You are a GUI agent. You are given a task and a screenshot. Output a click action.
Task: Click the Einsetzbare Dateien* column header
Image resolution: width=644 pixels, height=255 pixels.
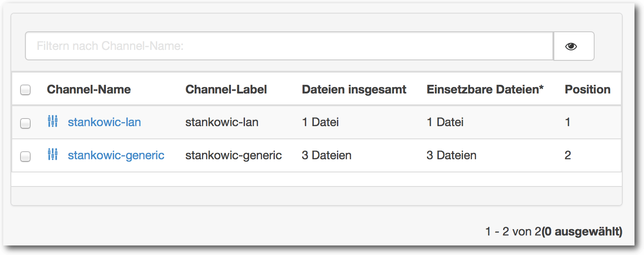(485, 89)
